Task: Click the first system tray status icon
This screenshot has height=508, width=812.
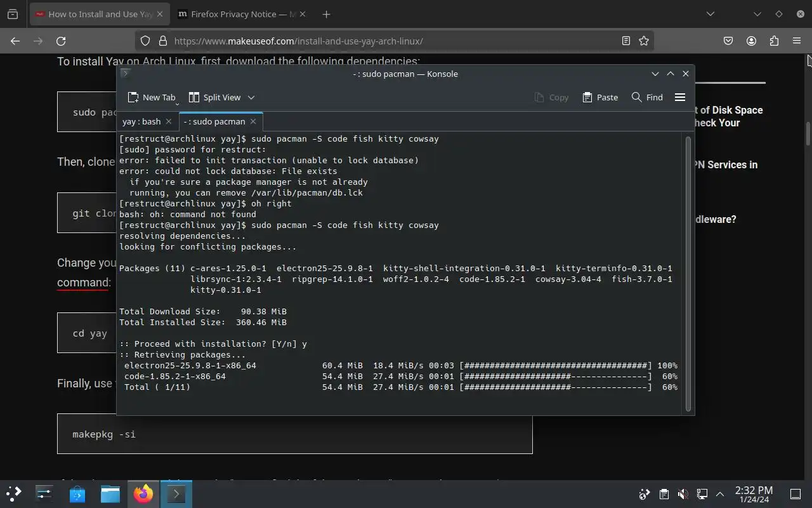Action: [645, 494]
